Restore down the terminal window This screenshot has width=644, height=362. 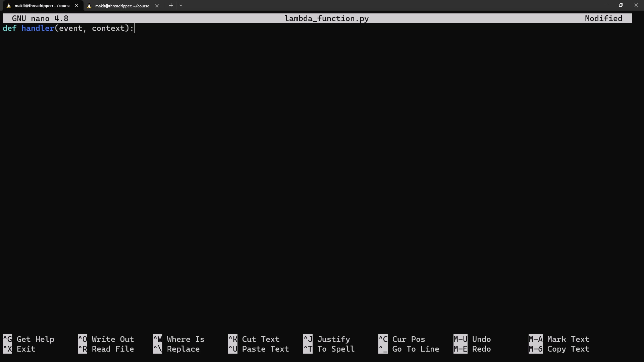point(621,5)
